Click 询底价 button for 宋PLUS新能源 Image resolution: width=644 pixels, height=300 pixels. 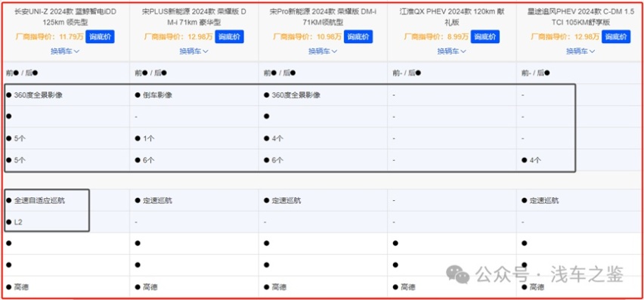pyautogui.click(x=229, y=36)
